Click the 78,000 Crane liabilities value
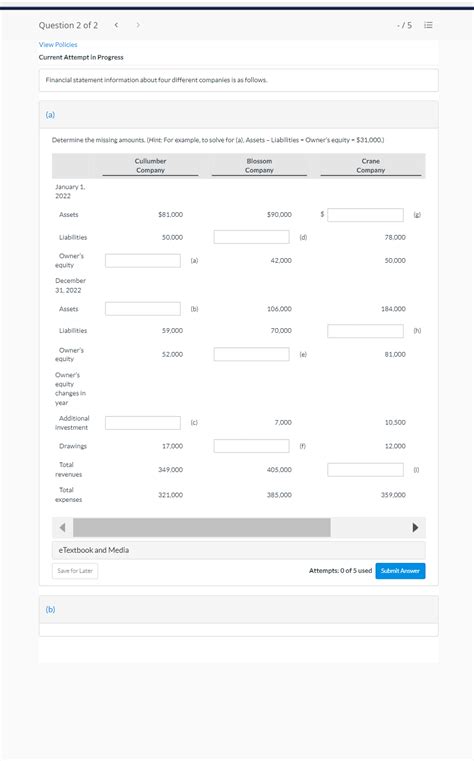 [x=395, y=237]
